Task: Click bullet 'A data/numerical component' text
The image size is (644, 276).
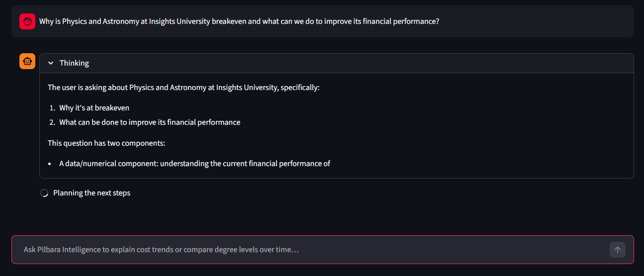Action: [x=194, y=164]
